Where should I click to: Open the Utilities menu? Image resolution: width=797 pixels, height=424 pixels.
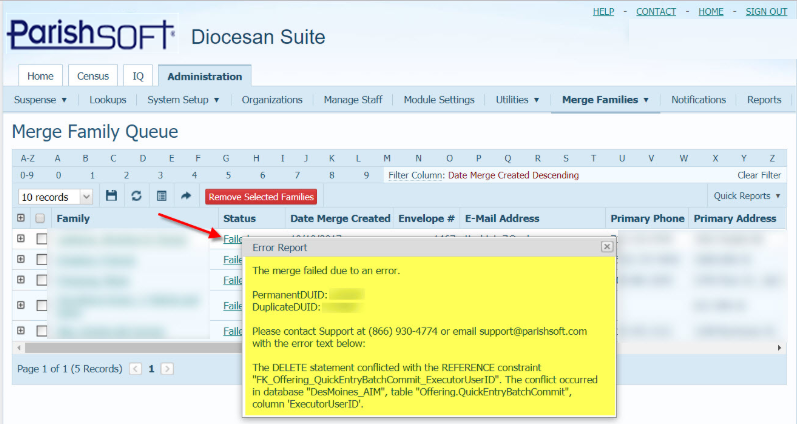(x=517, y=100)
